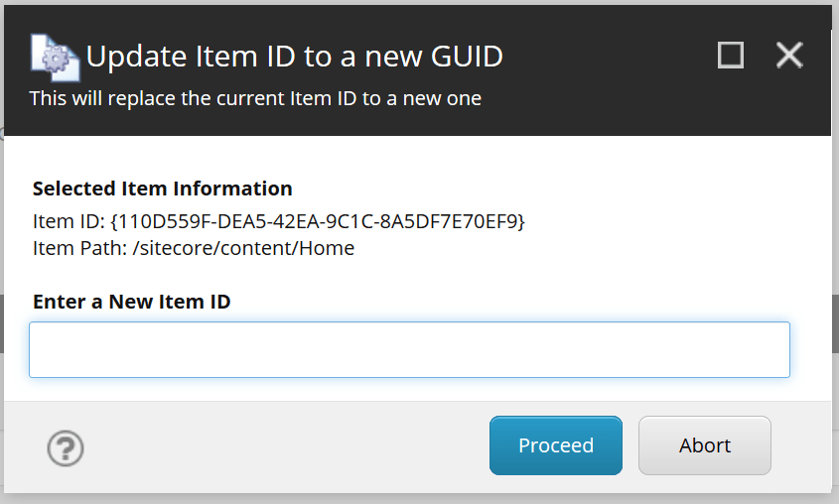Click the /sitecore/content/Home path value
Image resolution: width=839 pixels, height=504 pixels.
(x=243, y=248)
